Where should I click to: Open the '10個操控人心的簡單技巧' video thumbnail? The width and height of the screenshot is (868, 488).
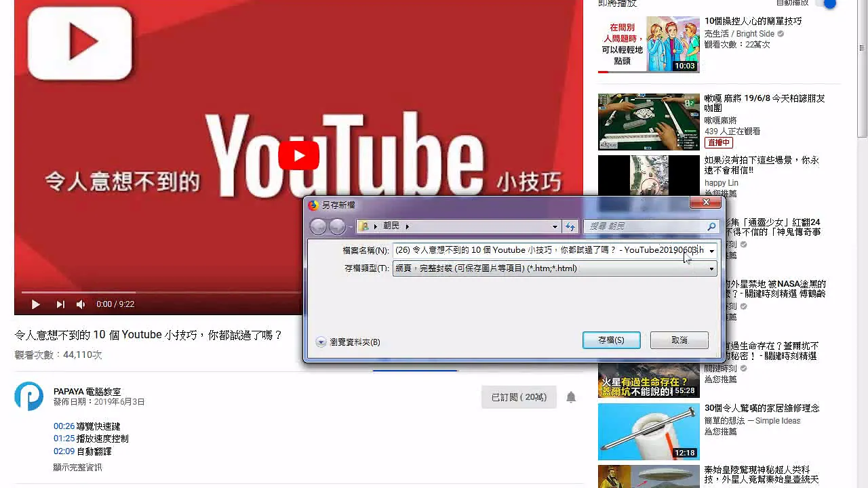(648, 44)
